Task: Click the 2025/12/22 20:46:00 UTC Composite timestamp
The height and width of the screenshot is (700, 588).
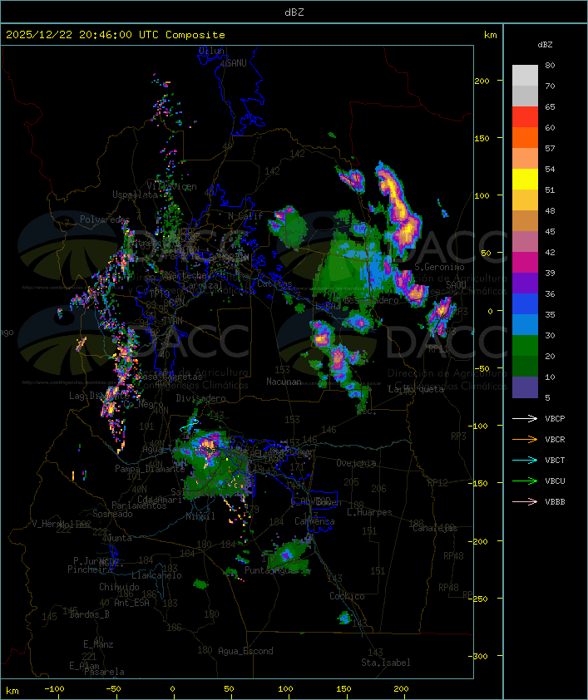Action: pyautogui.click(x=116, y=35)
